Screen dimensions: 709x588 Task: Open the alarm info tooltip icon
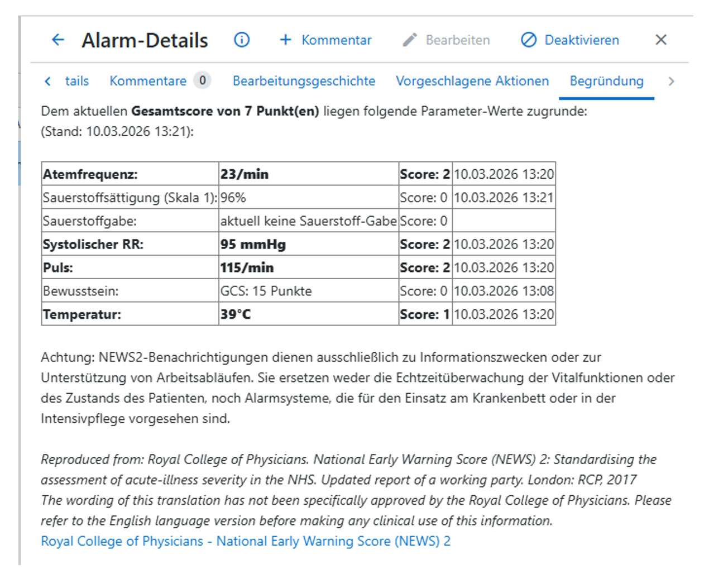(x=241, y=40)
